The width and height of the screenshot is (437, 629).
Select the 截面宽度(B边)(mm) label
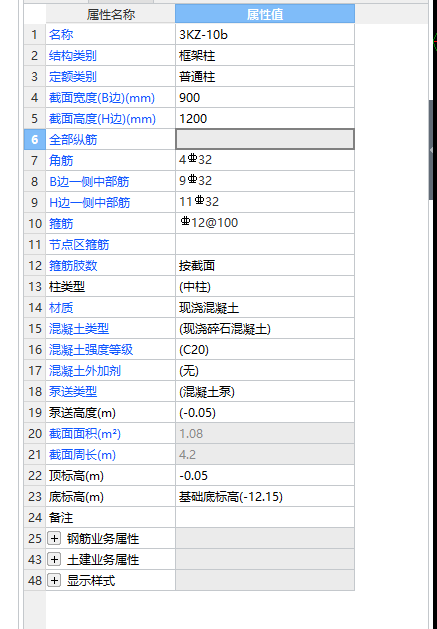click(x=102, y=97)
